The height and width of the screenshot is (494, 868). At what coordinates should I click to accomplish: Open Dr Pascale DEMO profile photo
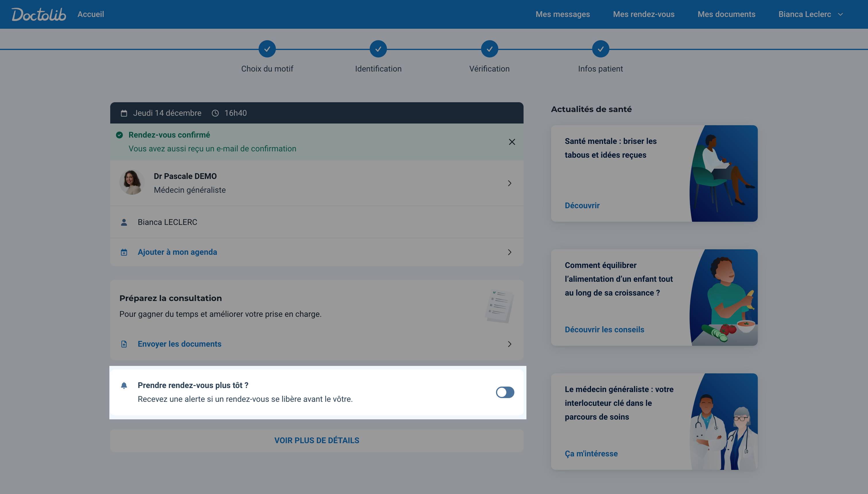tap(132, 183)
